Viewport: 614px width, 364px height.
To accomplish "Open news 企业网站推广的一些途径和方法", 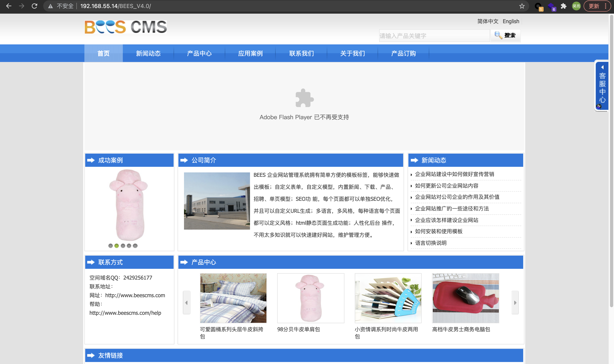I will (x=452, y=208).
